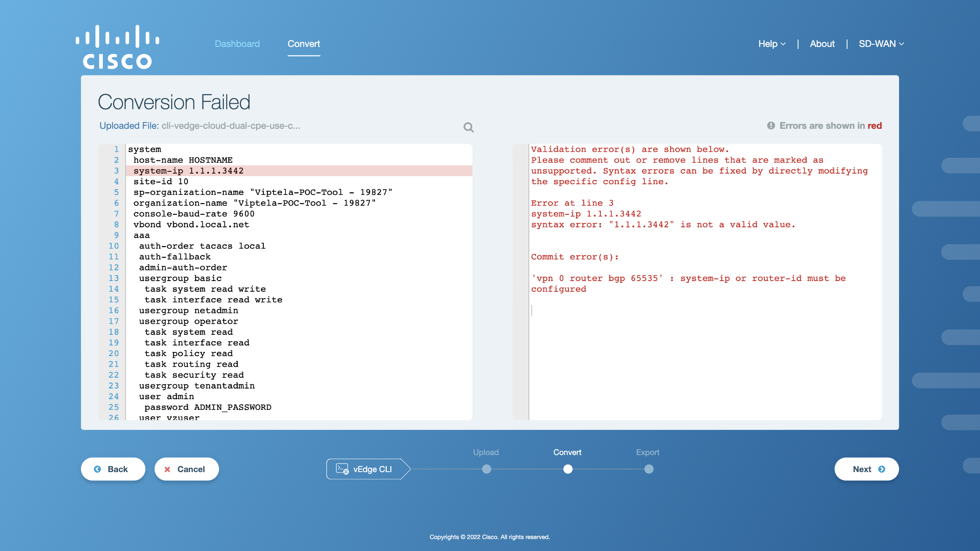Screen dimensions: 980x551
Task: Open the search magnifier icon
Action: [x=468, y=127]
